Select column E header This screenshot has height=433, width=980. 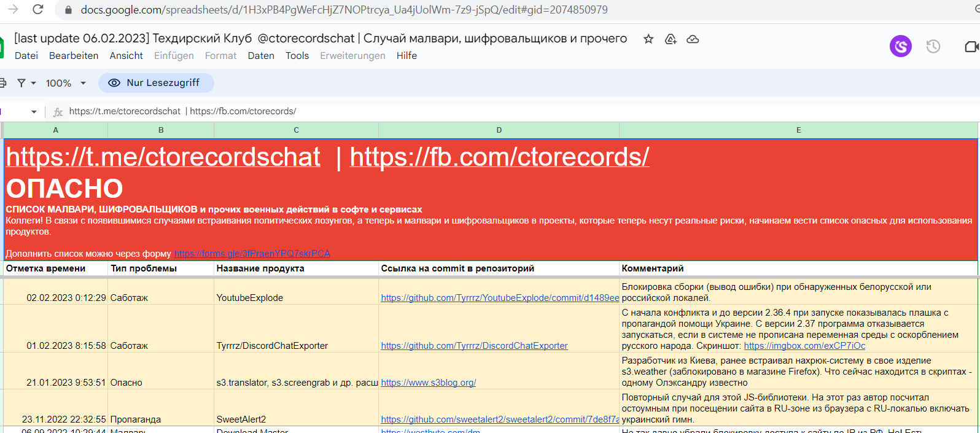coord(798,130)
